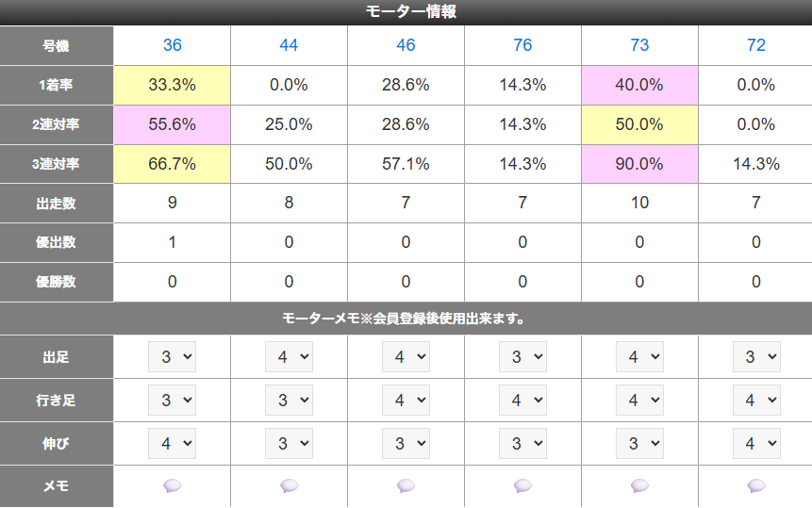Screen dimensions: 812x508
Task: Click motor number 73 link
Action: (x=639, y=45)
